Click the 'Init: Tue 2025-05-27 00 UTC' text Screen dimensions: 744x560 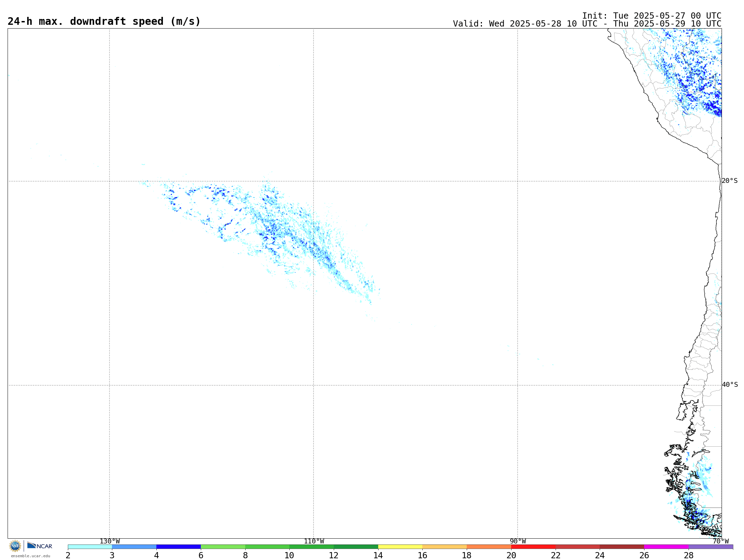coord(652,16)
